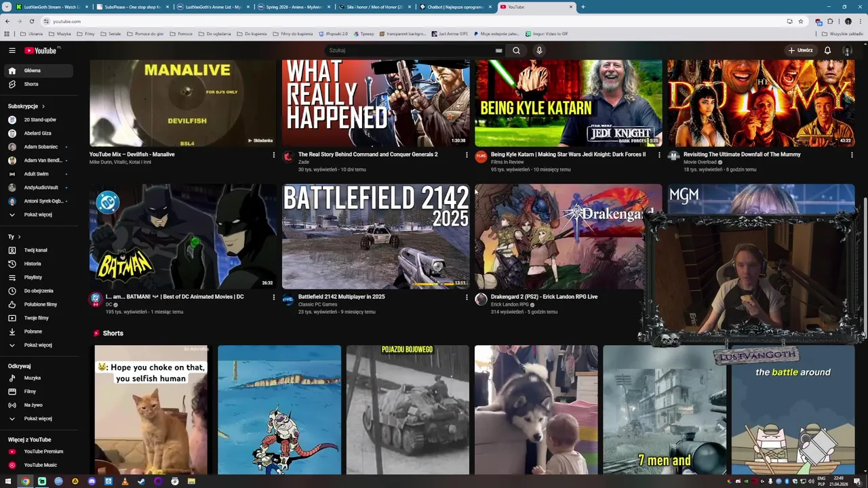
Task: Open options menu for The Mummy video
Action: coord(852,155)
